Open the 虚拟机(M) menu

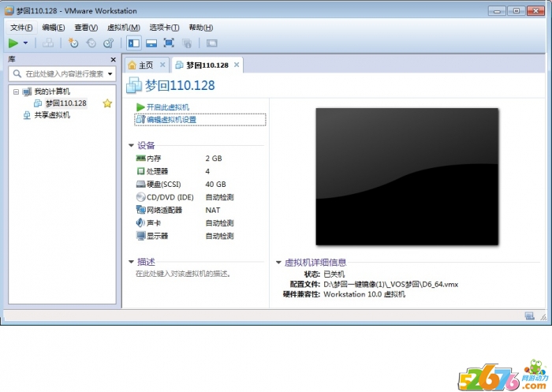pyautogui.click(x=124, y=28)
